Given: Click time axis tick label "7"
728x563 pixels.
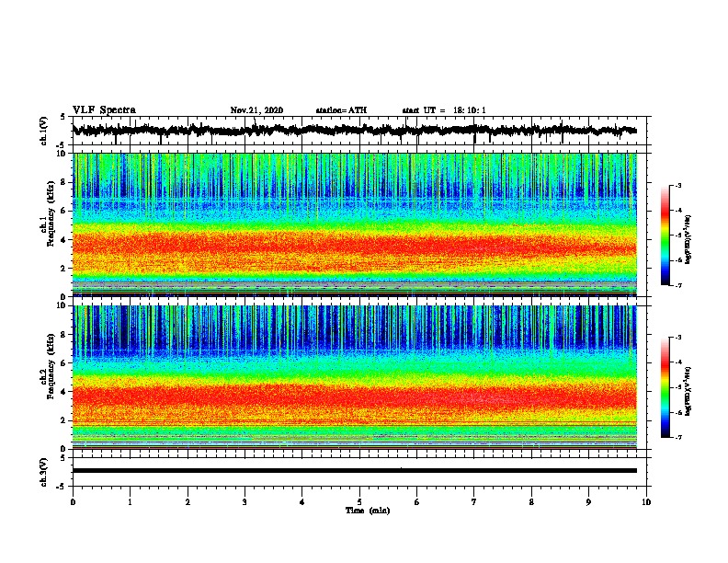Looking at the screenshot, I should click(x=474, y=502).
